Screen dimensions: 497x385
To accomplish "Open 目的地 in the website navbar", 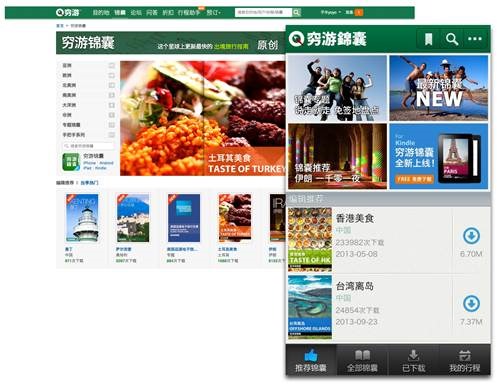I will pyautogui.click(x=101, y=13).
